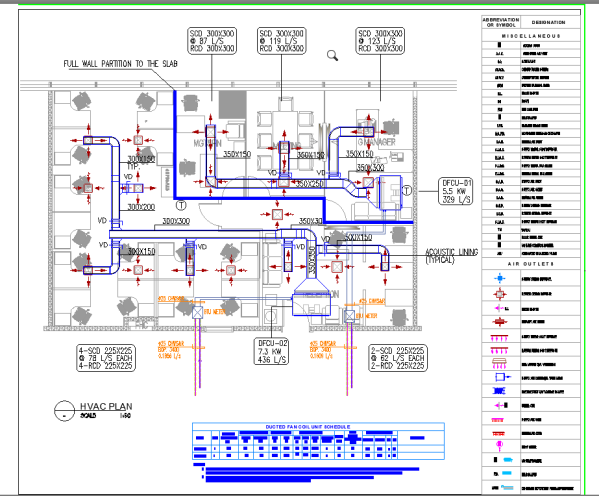The width and height of the screenshot is (599, 496).
Task: Click the MISCELLANEOUS legend heading
Action: (x=531, y=36)
